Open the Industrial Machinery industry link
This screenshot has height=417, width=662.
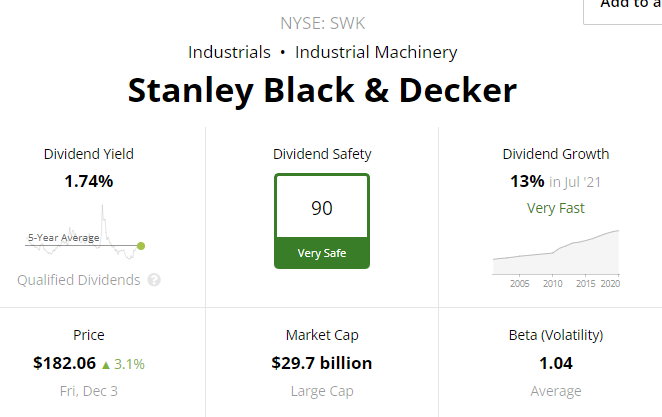coord(376,52)
